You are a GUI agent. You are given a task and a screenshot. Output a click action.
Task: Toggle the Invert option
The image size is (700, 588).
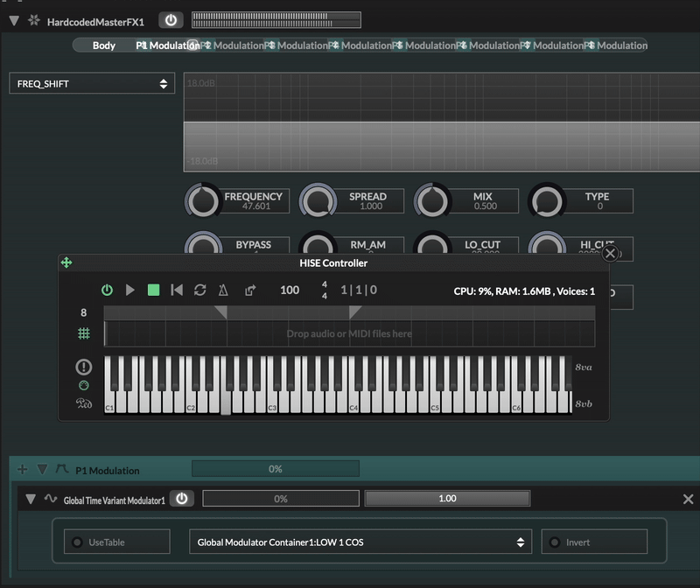[x=594, y=542]
